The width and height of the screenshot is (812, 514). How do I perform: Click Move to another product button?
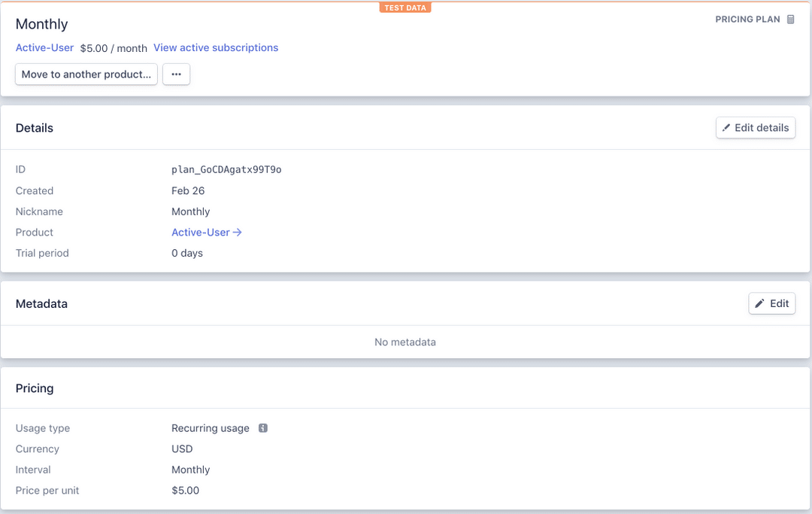[x=86, y=75]
